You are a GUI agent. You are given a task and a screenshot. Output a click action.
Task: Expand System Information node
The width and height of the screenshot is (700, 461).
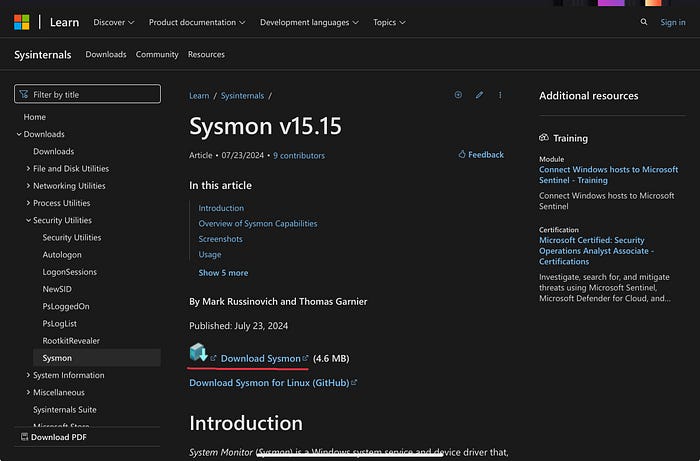click(28, 375)
